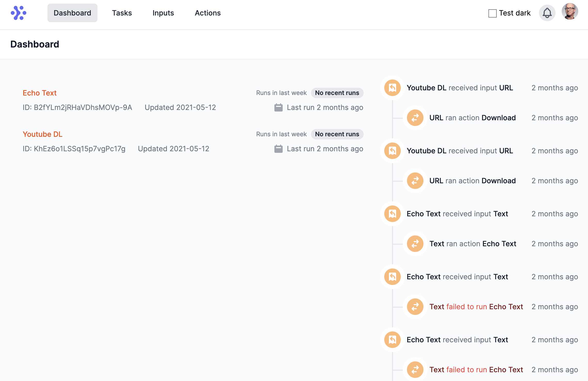Open the Inputs section
Viewport: 588px width, 381px height.
point(163,13)
